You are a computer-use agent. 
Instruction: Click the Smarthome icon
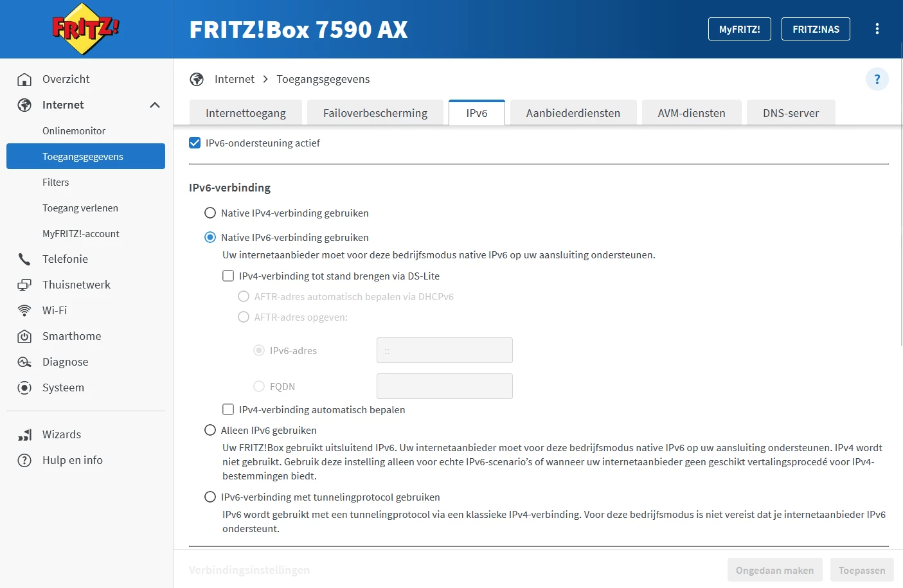24,336
